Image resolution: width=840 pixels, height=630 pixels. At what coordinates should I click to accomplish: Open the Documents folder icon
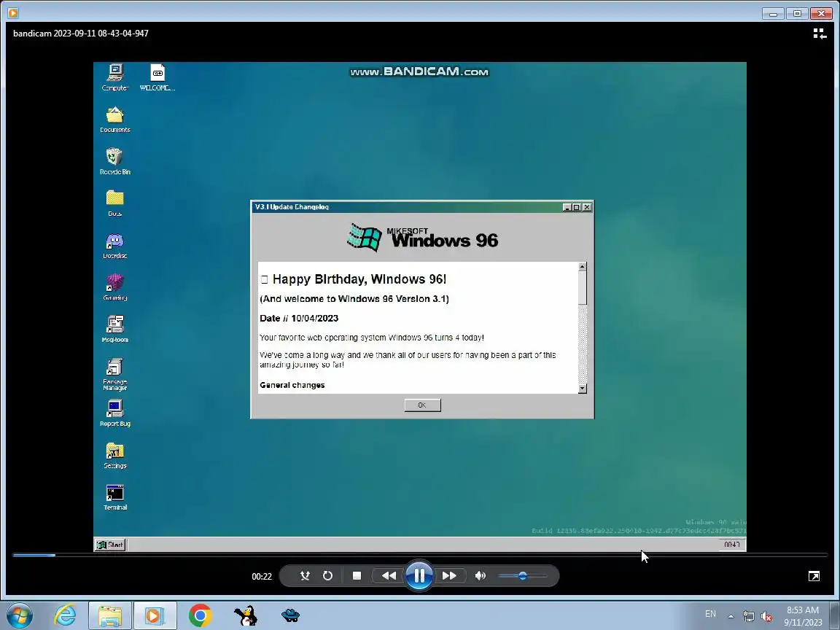click(x=115, y=120)
